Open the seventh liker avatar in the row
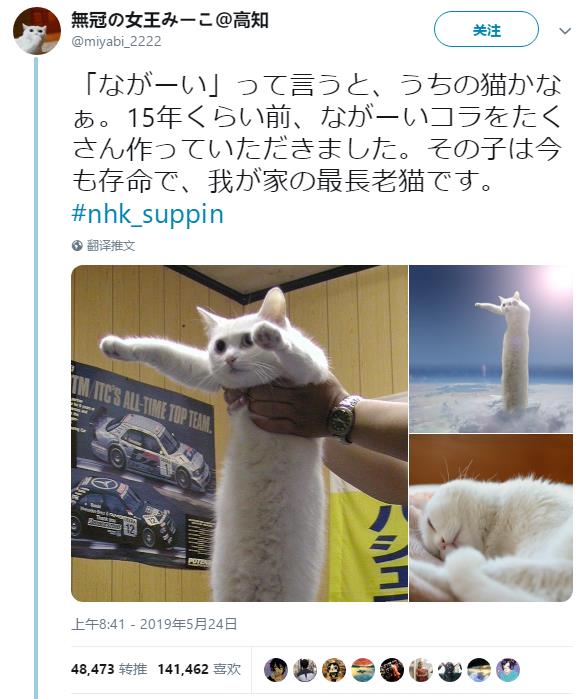 point(450,670)
